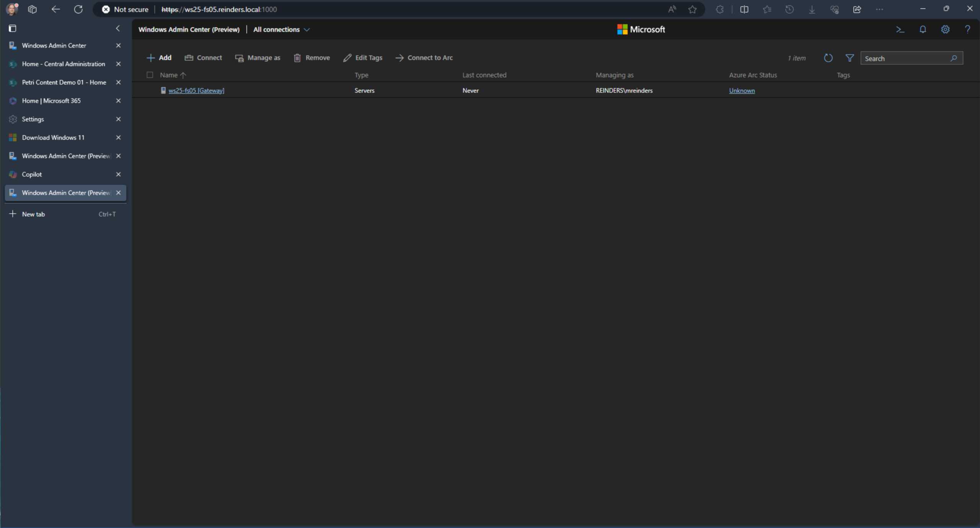Open Windows Admin Center settings gear

945,30
